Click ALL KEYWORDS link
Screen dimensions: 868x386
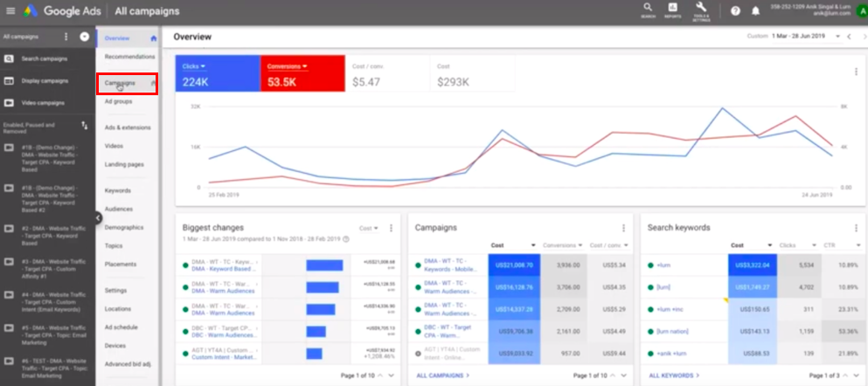674,376
